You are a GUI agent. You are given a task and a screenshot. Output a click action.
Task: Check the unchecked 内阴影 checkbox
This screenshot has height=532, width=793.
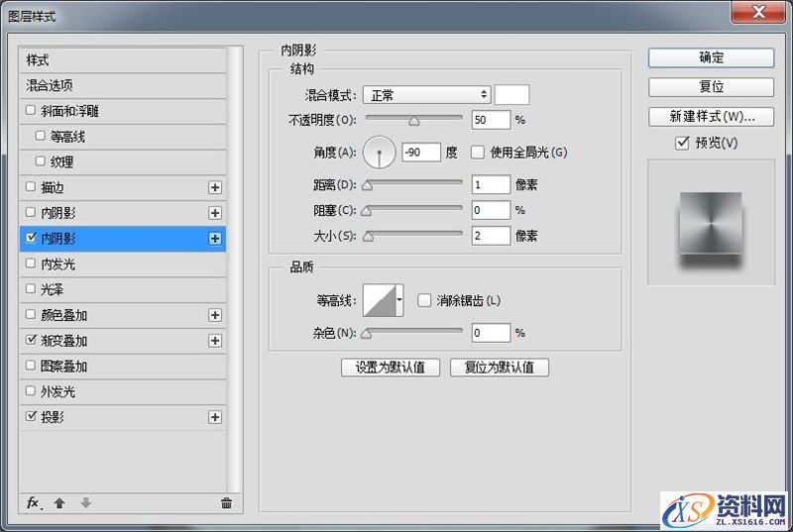(31, 212)
